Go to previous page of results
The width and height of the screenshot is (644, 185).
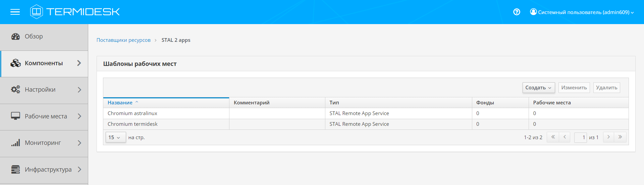click(565, 137)
